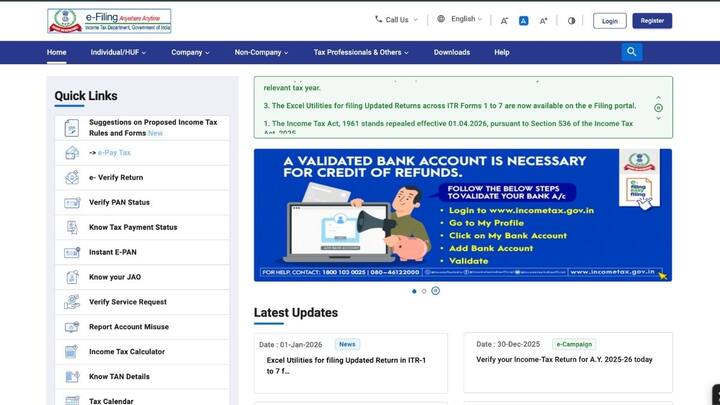Open the Downloads menu item
The width and height of the screenshot is (720, 405).
[452, 52]
